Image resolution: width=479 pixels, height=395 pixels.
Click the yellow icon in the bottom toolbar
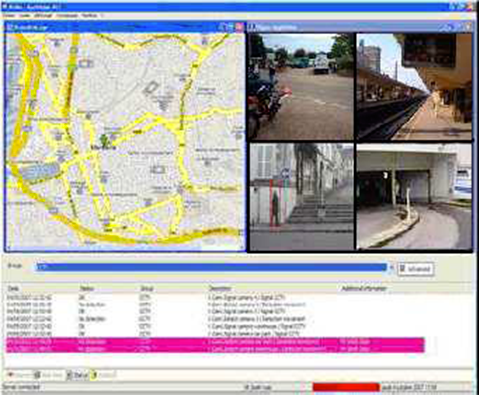(x=94, y=375)
